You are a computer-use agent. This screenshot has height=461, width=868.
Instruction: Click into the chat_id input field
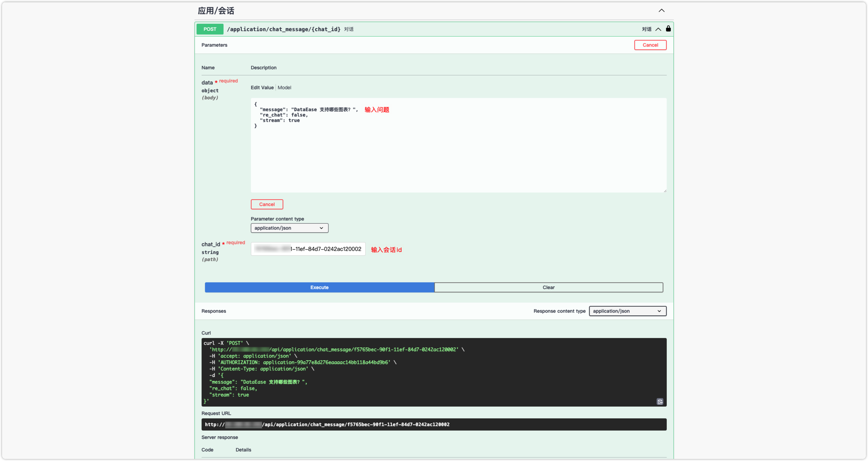click(x=308, y=249)
